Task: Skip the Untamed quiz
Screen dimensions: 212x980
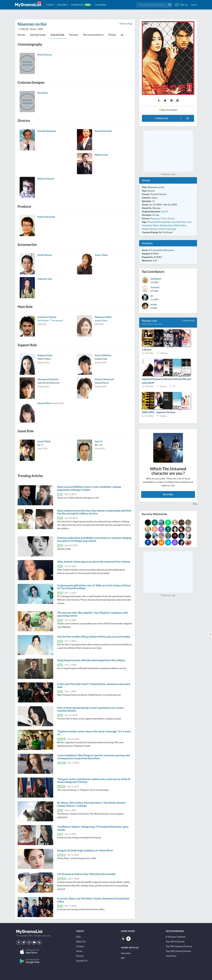Action: click(195, 504)
